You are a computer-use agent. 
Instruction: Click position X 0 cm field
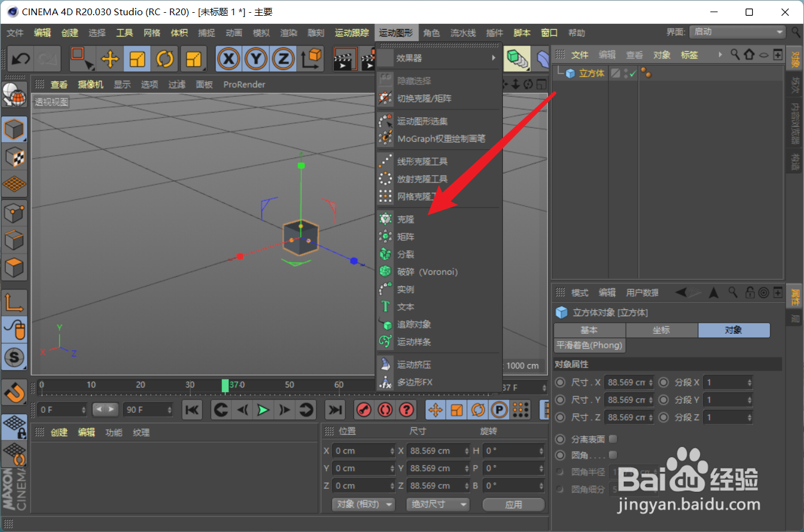pyautogui.click(x=363, y=451)
